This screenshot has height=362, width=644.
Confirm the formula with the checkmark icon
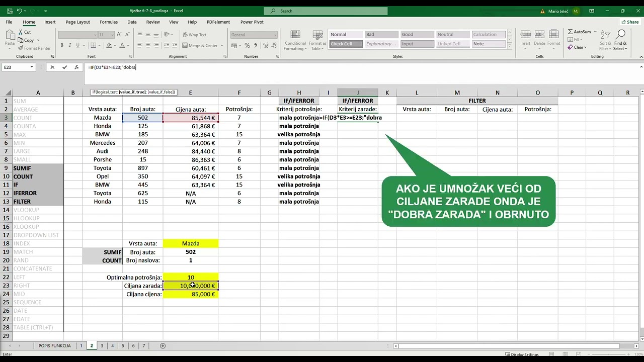[64, 67]
